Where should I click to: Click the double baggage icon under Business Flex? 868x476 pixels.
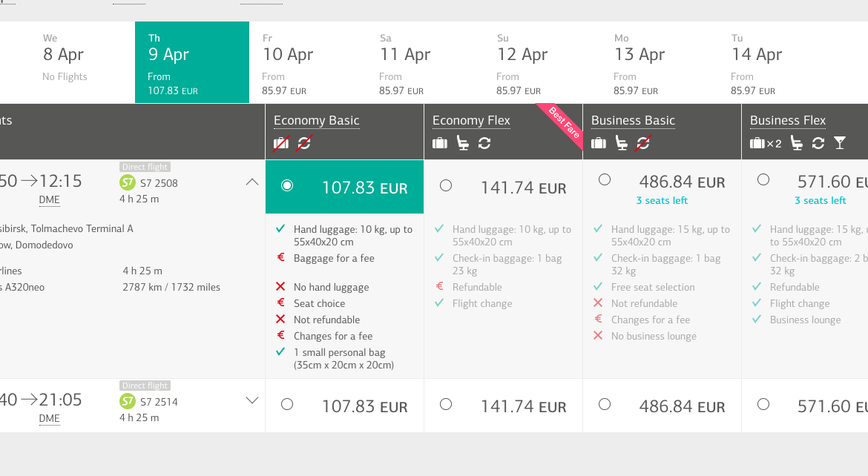(x=766, y=143)
